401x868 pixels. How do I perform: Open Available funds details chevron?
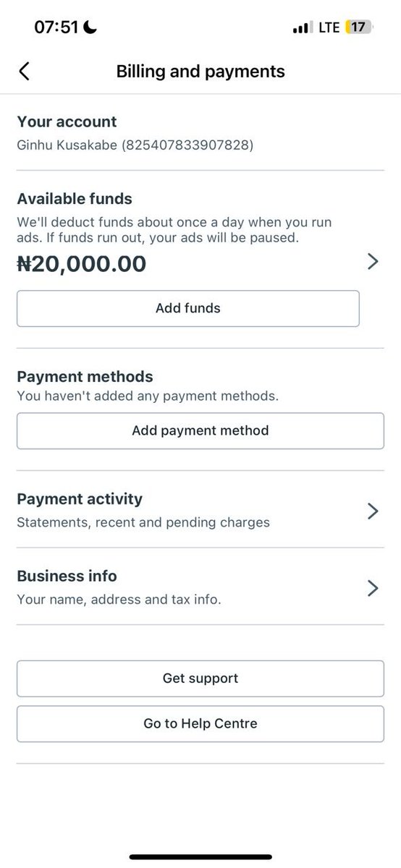tap(373, 262)
